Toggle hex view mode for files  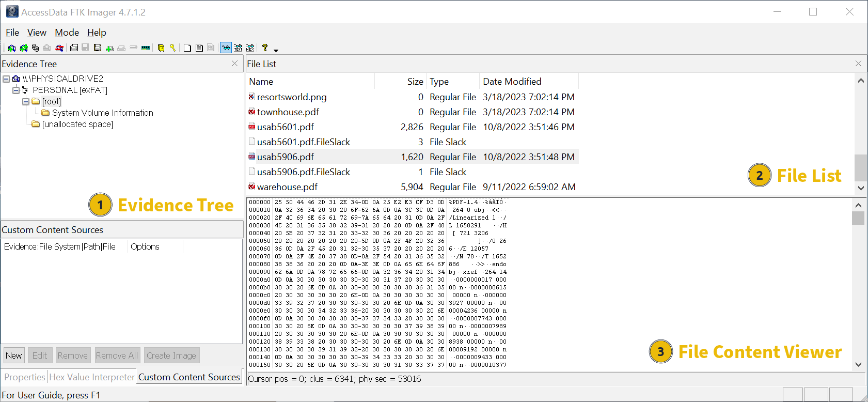250,48
